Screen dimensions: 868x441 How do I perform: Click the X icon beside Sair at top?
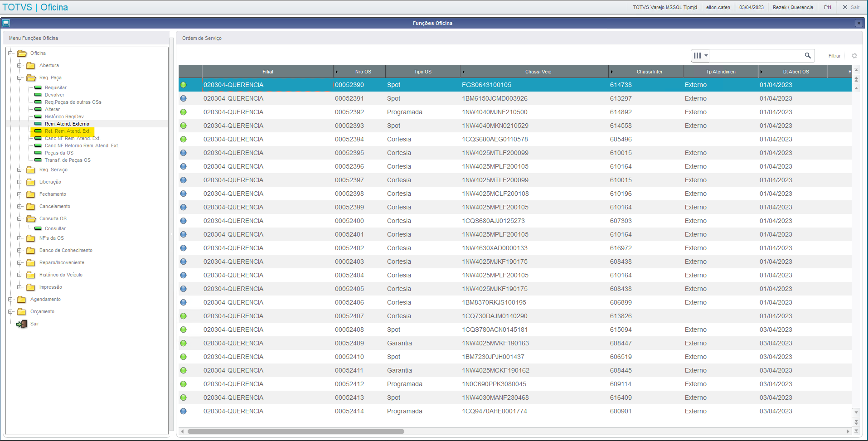pos(845,7)
